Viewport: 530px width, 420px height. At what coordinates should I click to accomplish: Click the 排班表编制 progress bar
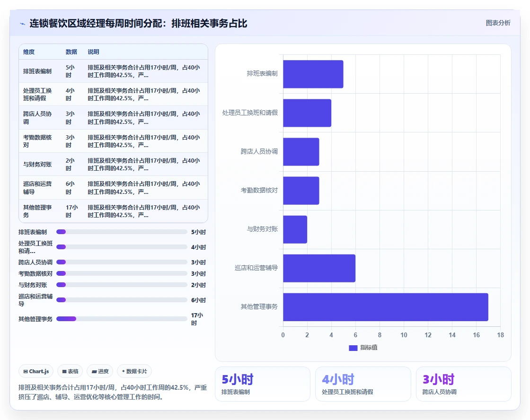122,232
